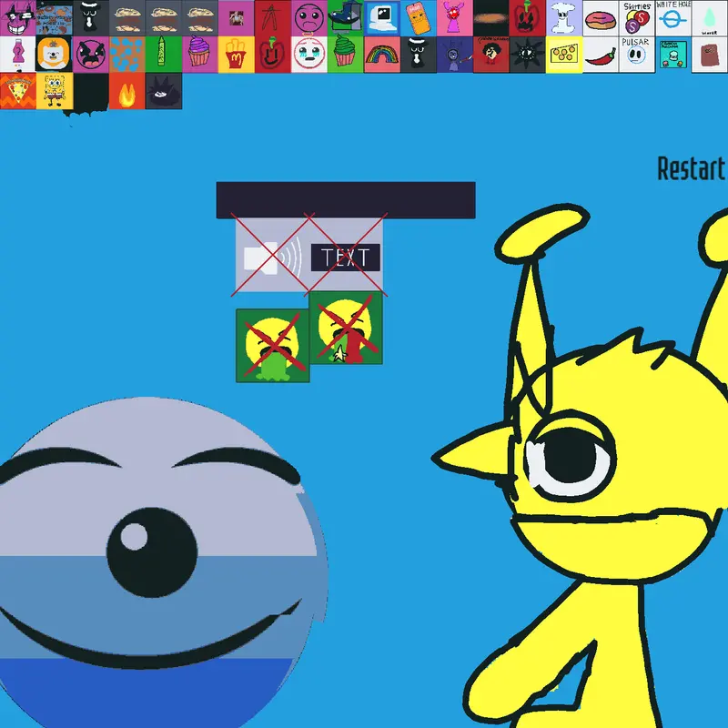Pick the White Hole tile
728x728 pixels.
coord(673,18)
